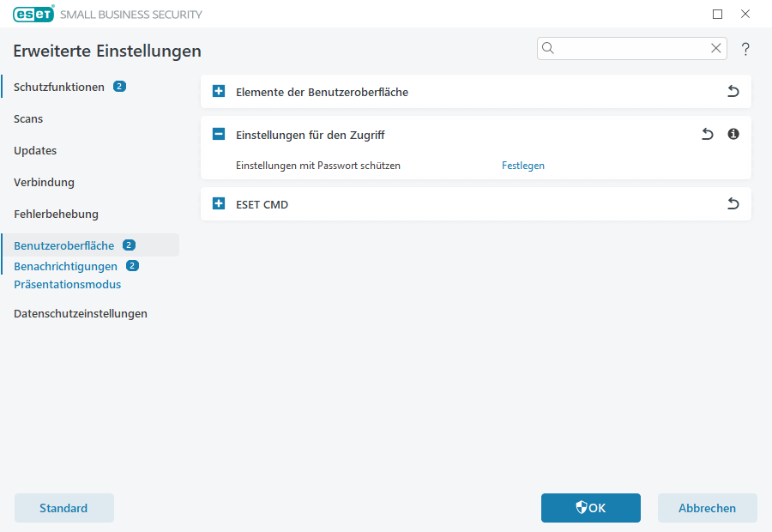Image resolution: width=772 pixels, height=532 pixels.
Task: Open Präsentationsmodus settings
Action: pos(67,284)
